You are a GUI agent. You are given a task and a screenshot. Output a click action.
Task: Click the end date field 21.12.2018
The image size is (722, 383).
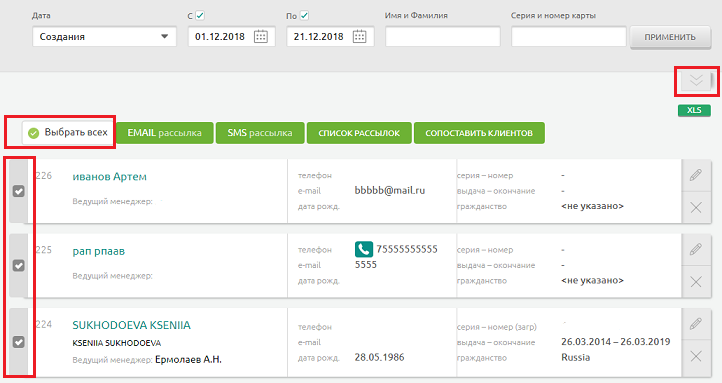point(330,37)
